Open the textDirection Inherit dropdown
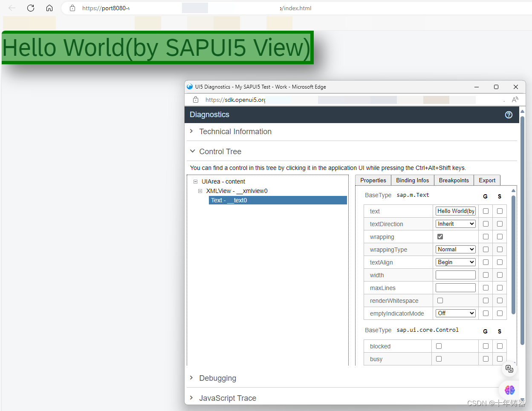532x411 pixels. [455, 224]
